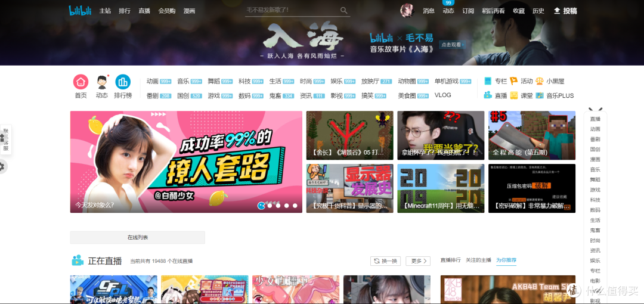This screenshot has height=304, width=644.
Task: Jump to 专栏 in the right sidebar
Action: pyautogui.click(x=595, y=271)
